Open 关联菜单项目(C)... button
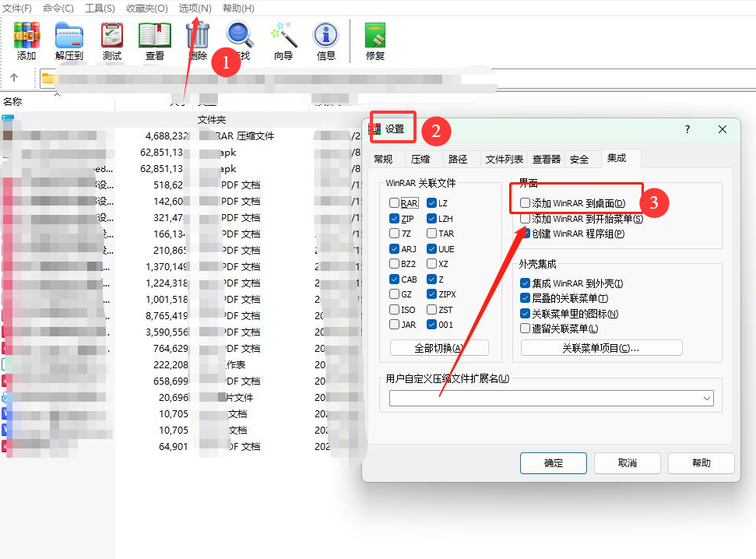 [601, 348]
